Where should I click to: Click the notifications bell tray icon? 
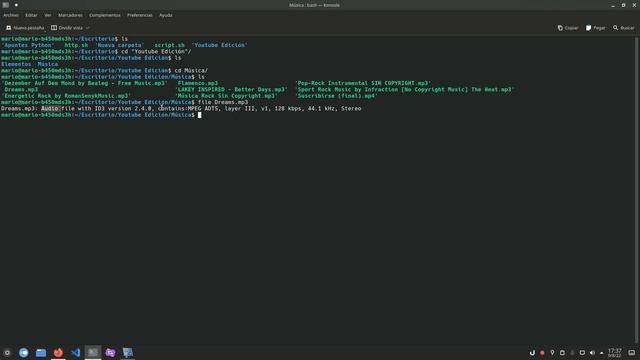coord(572,353)
